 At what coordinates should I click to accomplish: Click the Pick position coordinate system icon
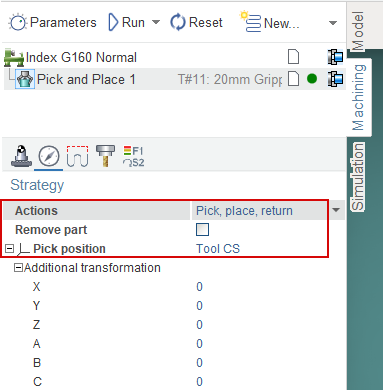tap(24, 249)
